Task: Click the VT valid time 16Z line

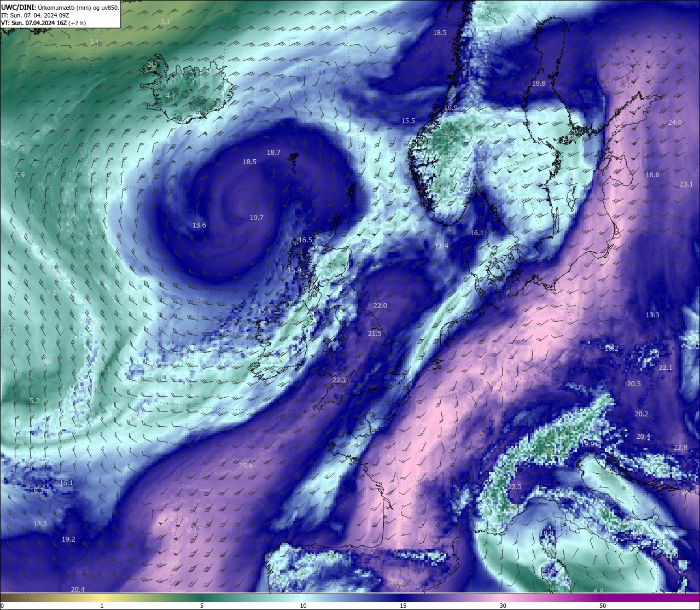Action: tap(43, 23)
